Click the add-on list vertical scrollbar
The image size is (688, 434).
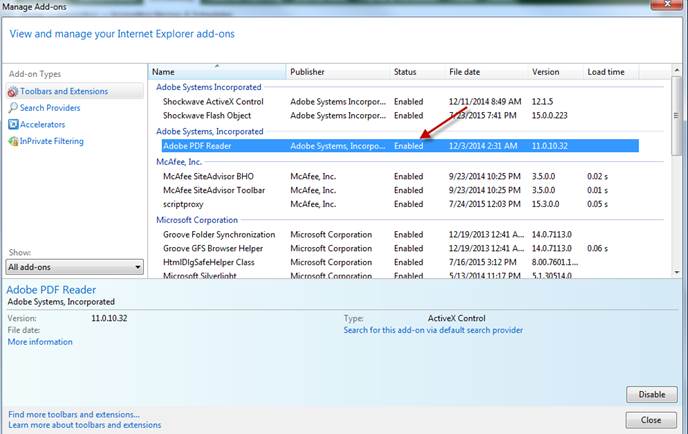[x=677, y=180]
